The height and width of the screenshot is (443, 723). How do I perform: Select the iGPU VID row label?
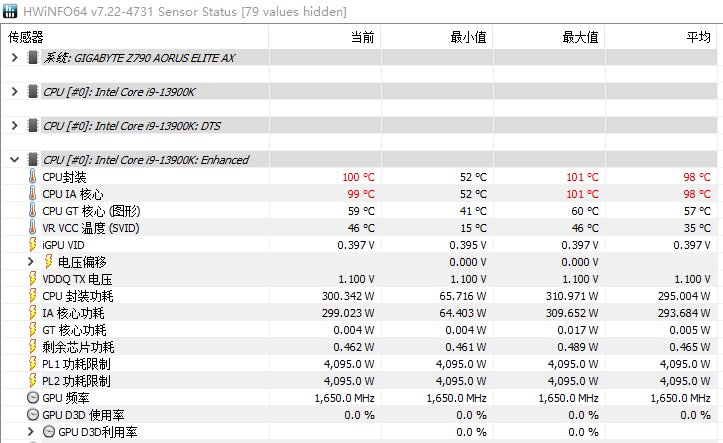point(63,245)
